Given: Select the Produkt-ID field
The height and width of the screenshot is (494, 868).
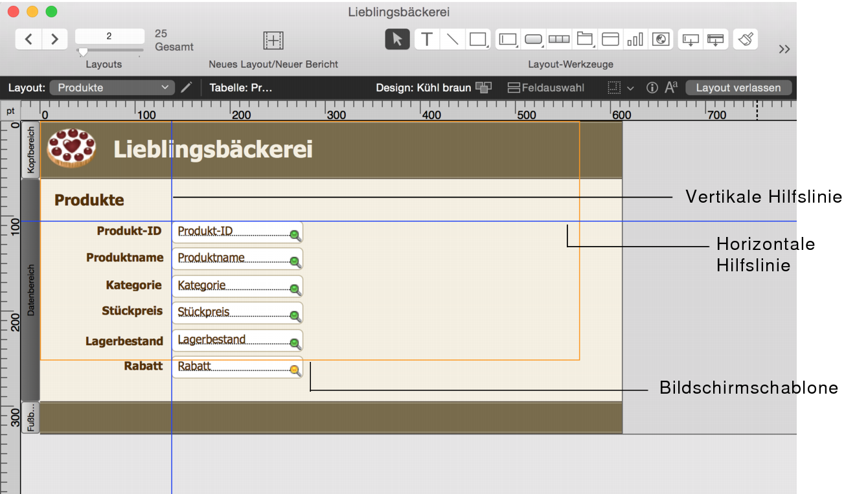Looking at the screenshot, I should click(237, 232).
